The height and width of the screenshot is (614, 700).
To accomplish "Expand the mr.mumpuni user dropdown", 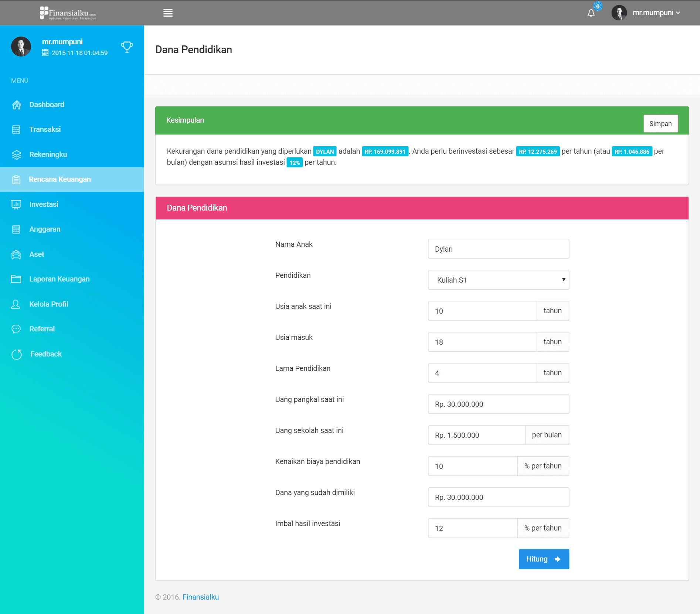I will coord(656,13).
